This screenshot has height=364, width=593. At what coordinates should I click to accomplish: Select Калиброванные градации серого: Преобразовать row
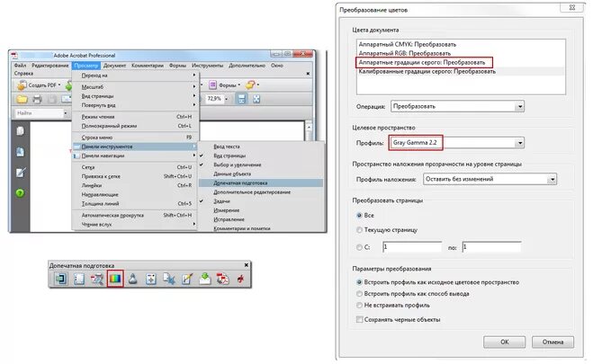(x=461, y=71)
